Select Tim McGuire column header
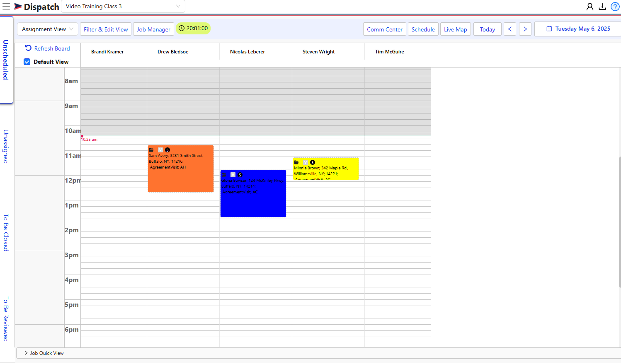The height and width of the screenshot is (364, 621). (x=390, y=52)
